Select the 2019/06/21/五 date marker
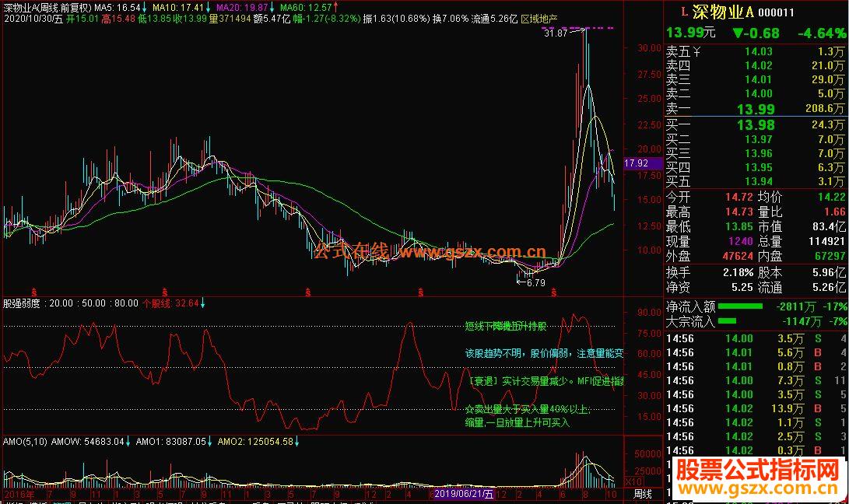The height and width of the screenshot is (504, 849). pyautogui.click(x=464, y=494)
